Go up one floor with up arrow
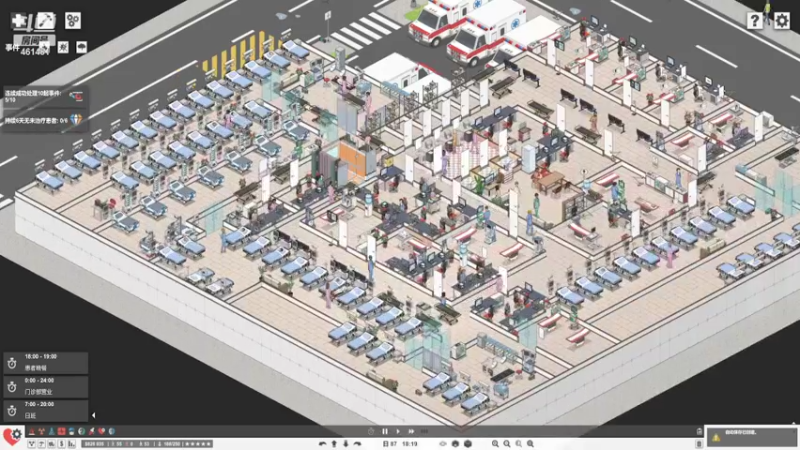 [334, 444]
